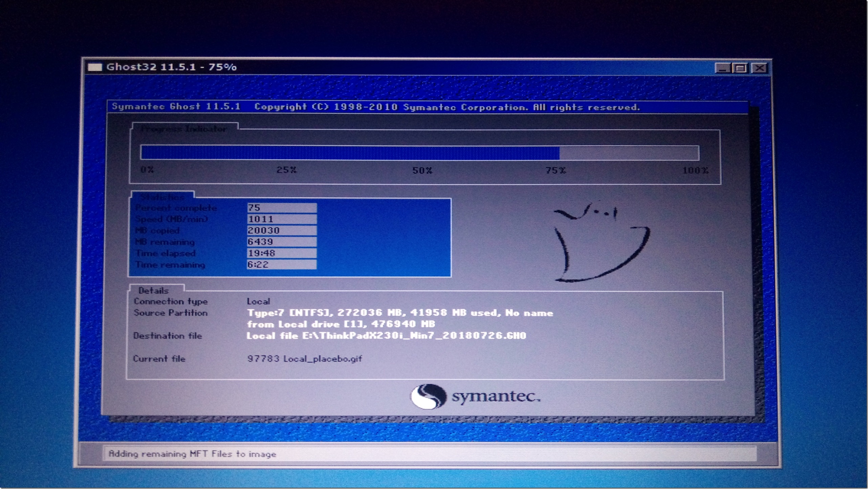Viewport: 868px width, 489px height.
Task: Click the Time remaining value 6:22
Action: pos(282,264)
